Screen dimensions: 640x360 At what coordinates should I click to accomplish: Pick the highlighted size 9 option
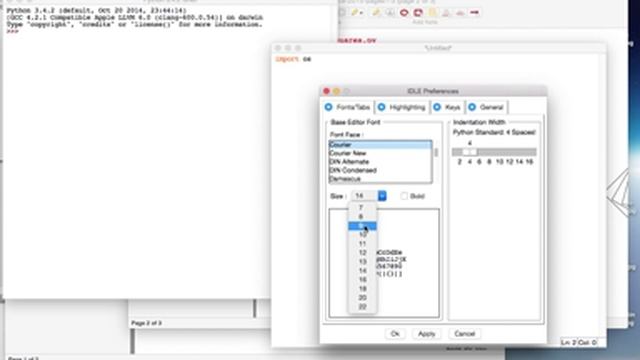[x=362, y=226]
